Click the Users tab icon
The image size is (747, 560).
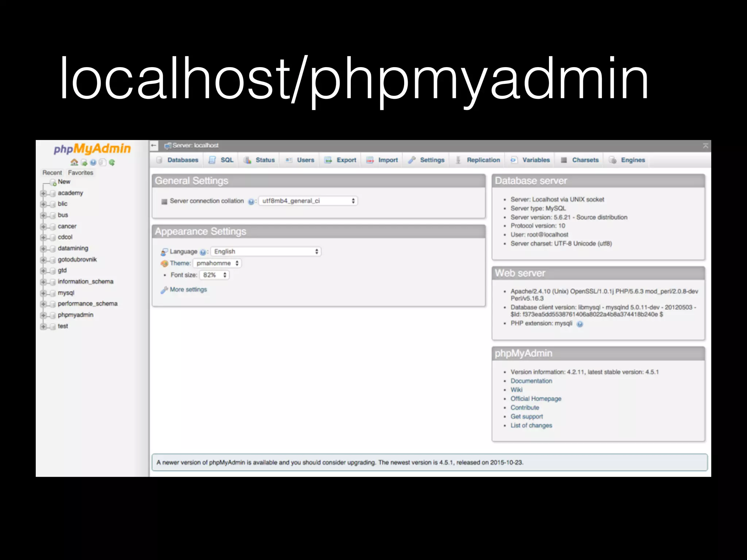pyautogui.click(x=289, y=160)
